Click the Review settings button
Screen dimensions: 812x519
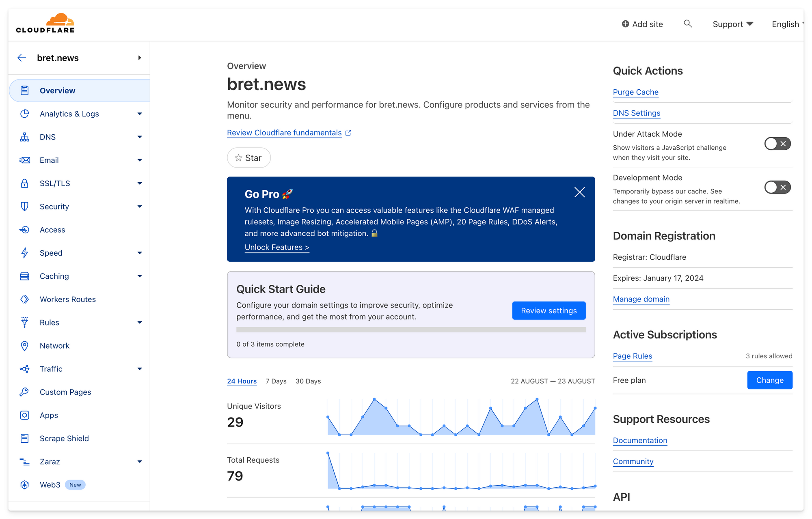pos(549,311)
